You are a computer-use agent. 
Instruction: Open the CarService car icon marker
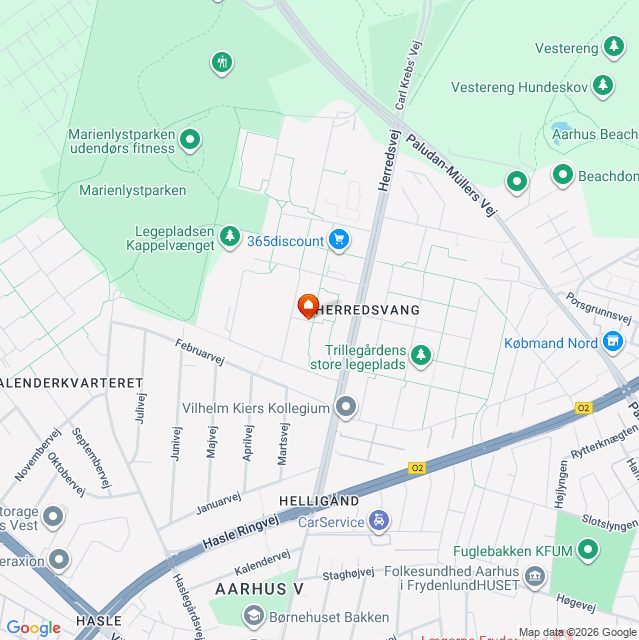(x=379, y=521)
